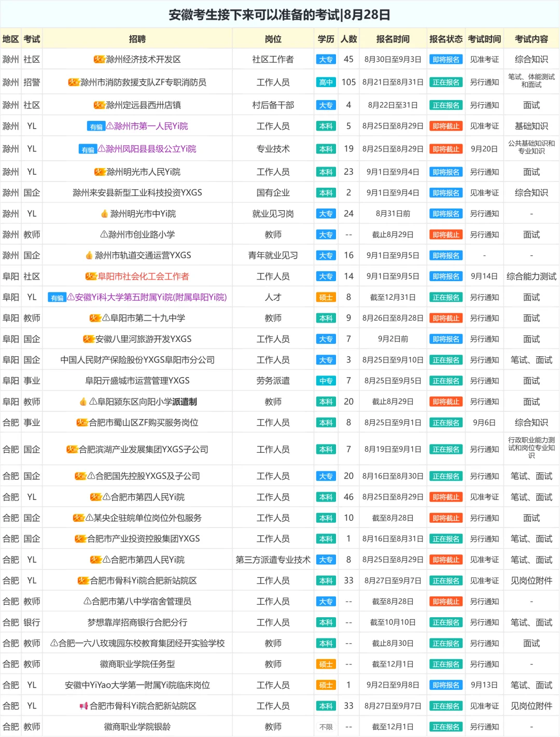The image size is (560, 737).
Task: Click exam content 笔试、体能测试和面试
Action: (531, 80)
